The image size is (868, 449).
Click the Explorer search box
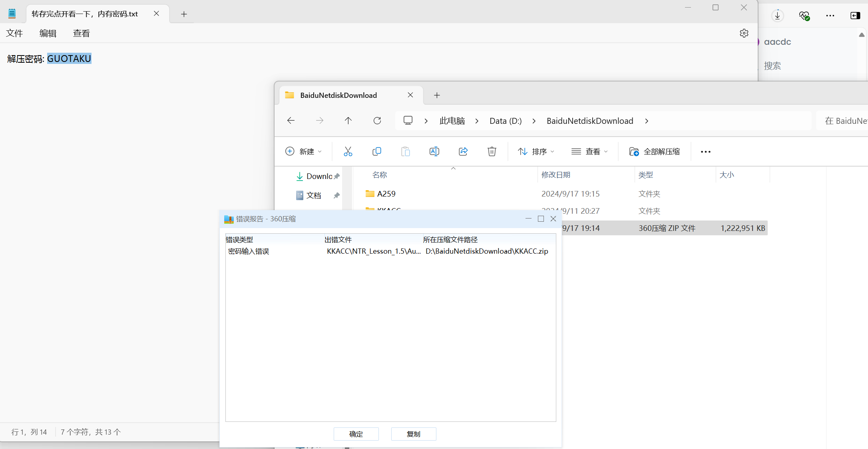(842, 121)
